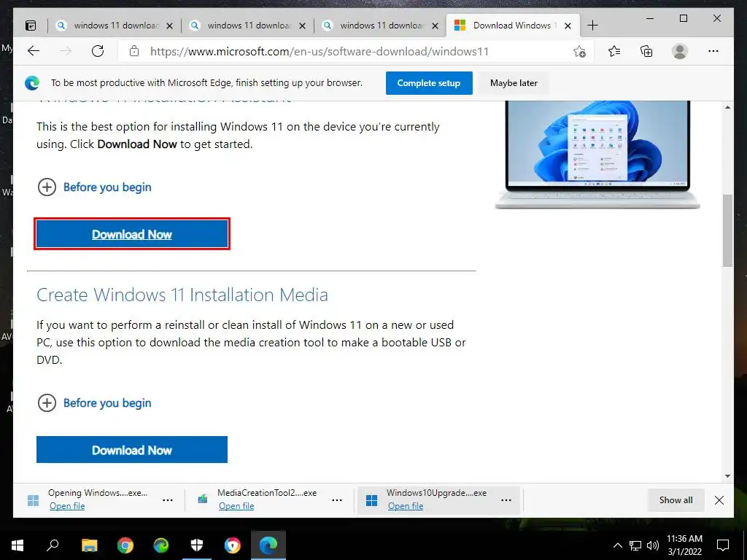The height and width of the screenshot is (560, 747).
Task: Click the scrollbar down arrow
Action: 727,475
